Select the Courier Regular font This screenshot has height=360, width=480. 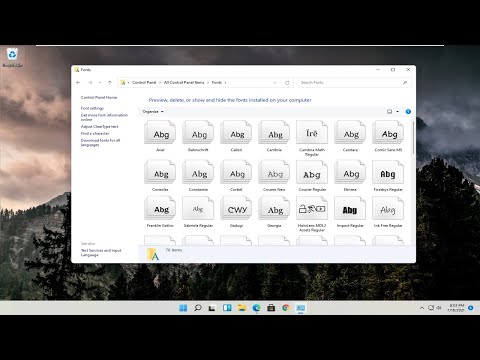(312, 176)
